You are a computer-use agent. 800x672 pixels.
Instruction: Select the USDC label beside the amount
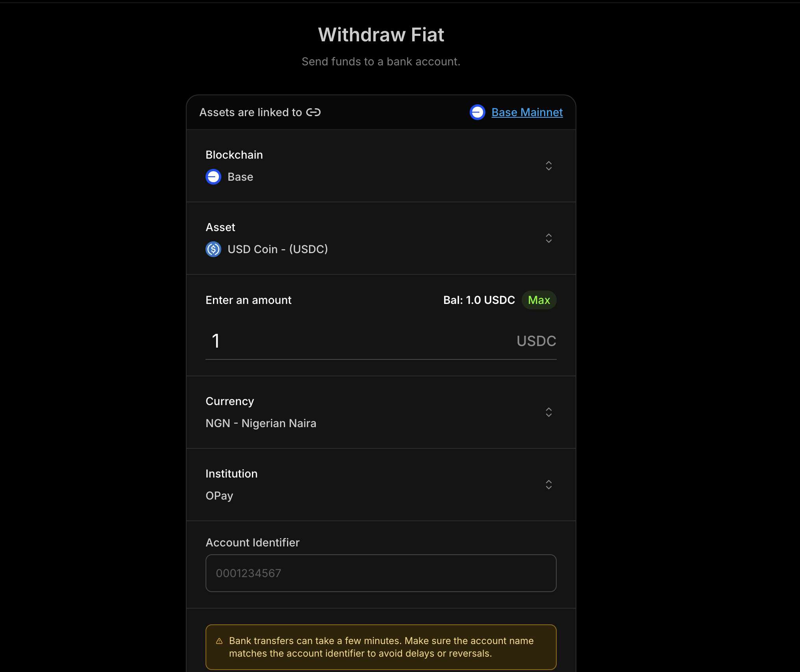[x=536, y=341]
